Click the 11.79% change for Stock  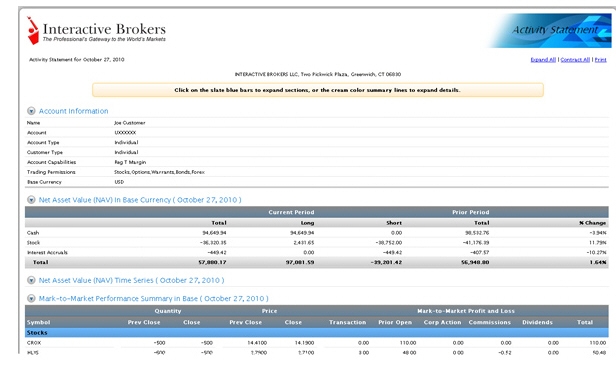[x=598, y=243]
